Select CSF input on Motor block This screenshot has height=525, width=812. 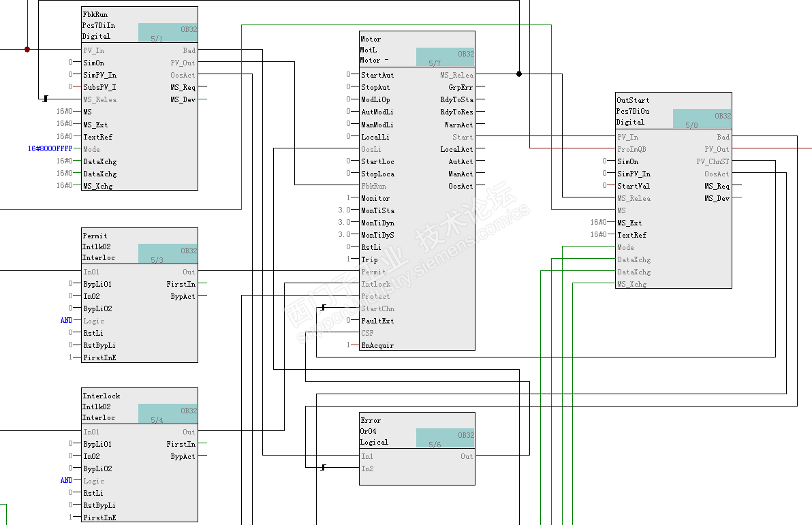point(367,333)
